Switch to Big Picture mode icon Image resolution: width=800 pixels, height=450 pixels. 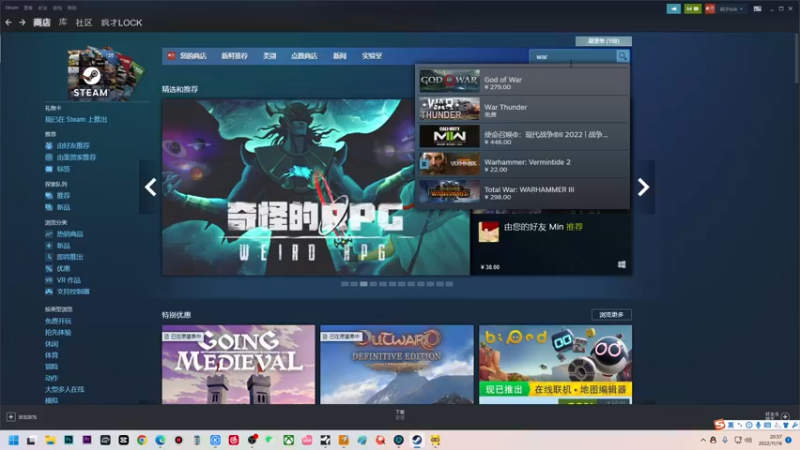pyautogui.click(x=758, y=9)
